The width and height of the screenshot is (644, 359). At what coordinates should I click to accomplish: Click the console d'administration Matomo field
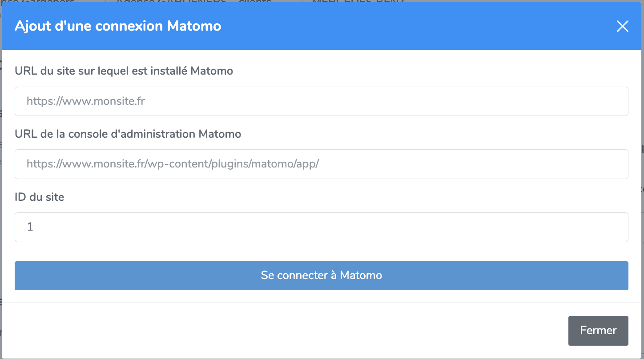click(322, 164)
